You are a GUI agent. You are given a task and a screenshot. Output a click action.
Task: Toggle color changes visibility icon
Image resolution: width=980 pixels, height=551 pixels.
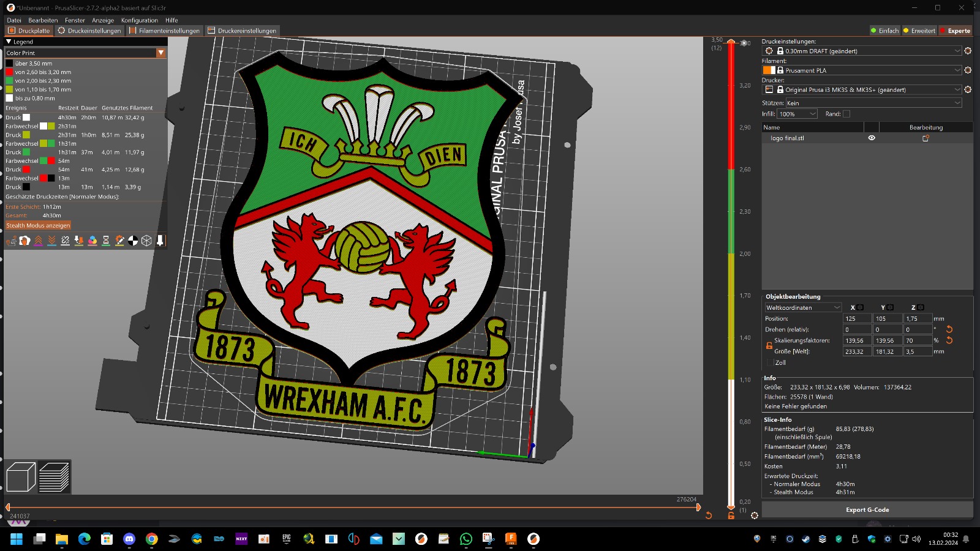click(92, 241)
